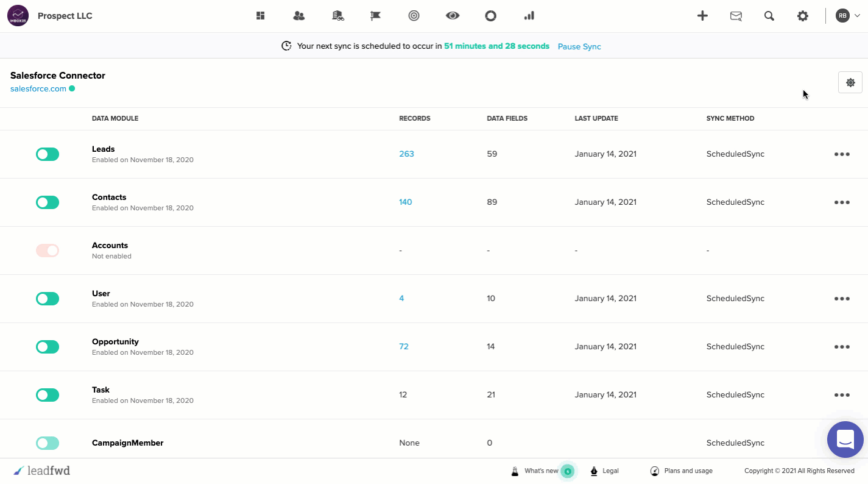Image resolution: width=868 pixels, height=484 pixels.
Task: Open the Task row more options menu
Action: [x=842, y=395]
